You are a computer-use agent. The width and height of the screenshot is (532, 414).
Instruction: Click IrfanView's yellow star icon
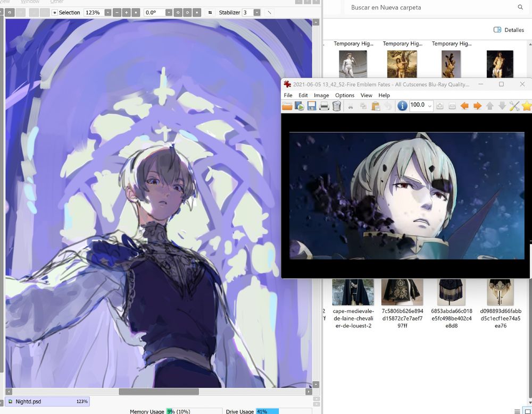[x=526, y=106]
